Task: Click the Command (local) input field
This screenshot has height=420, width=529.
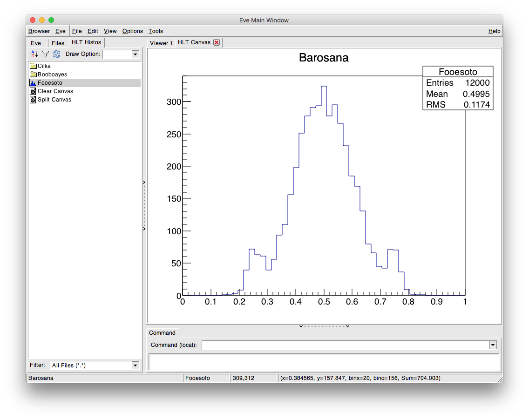Action: [345, 345]
